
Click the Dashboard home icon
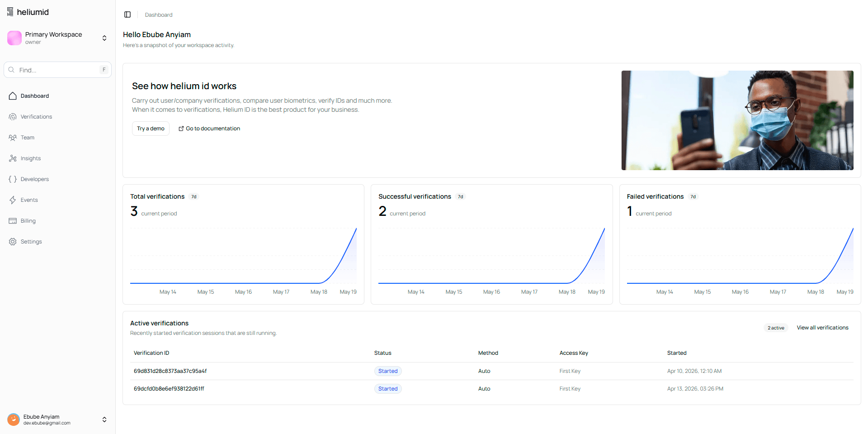click(13, 96)
